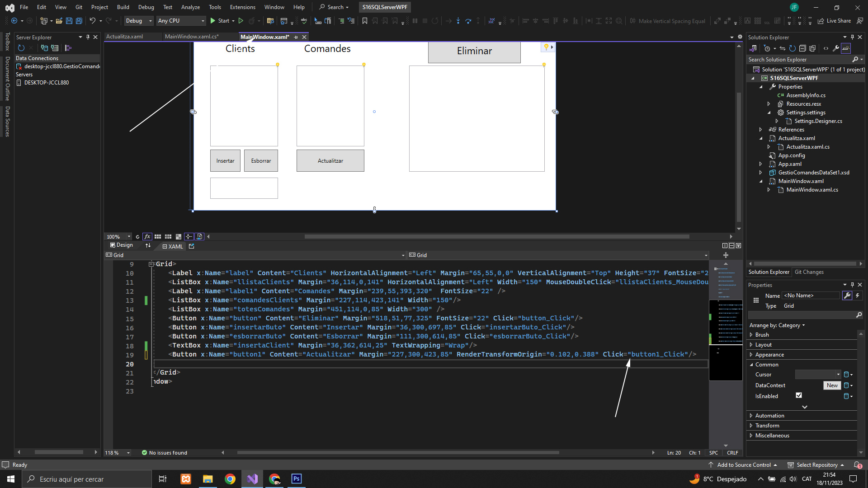Collapse all in Solution Explorer toolbar

[x=802, y=48]
